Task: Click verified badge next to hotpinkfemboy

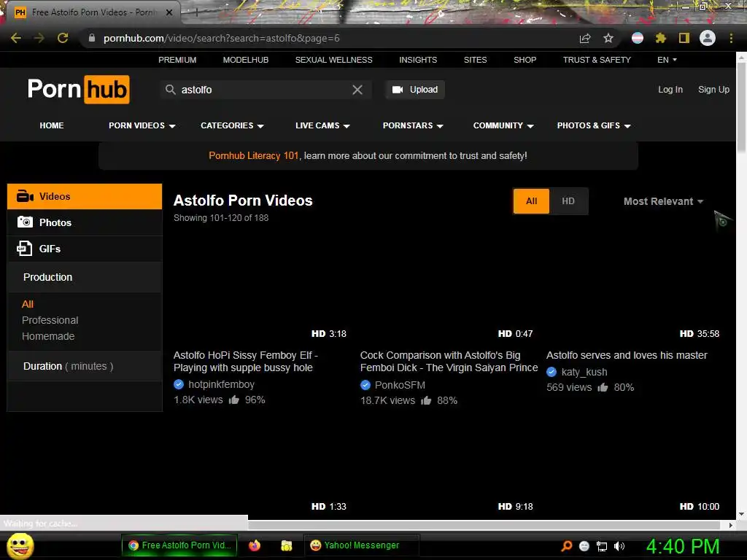Action: [x=179, y=384]
